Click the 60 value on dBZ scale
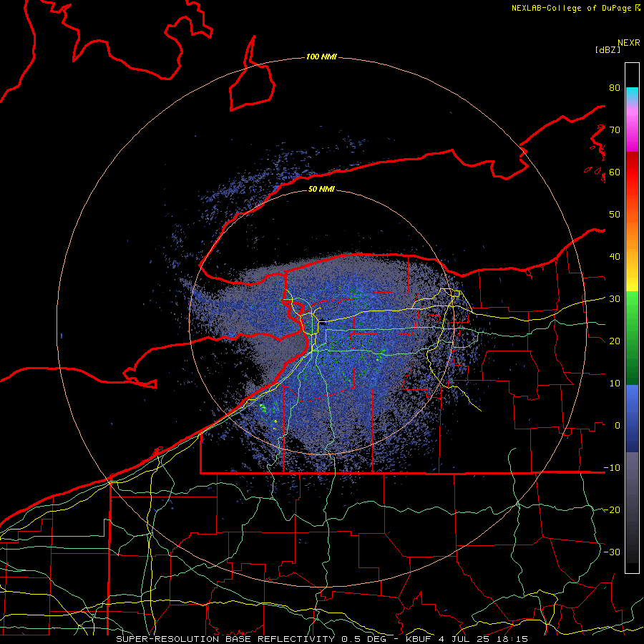The width and height of the screenshot is (644, 644). point(615,172)
